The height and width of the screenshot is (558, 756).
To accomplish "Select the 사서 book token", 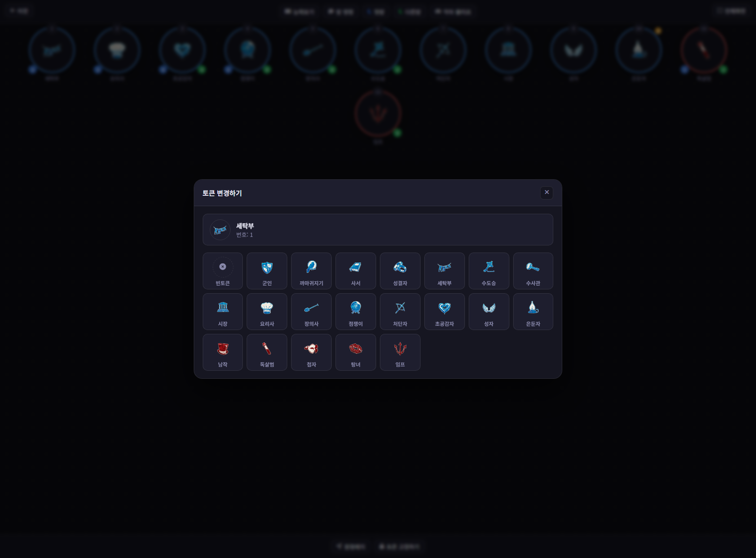I will coord(356,271).
